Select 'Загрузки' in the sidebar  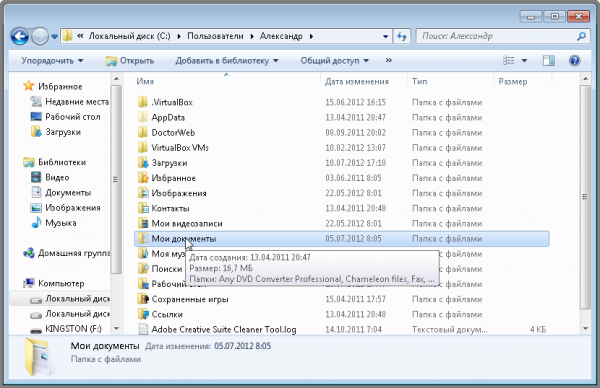coord(63,132)
